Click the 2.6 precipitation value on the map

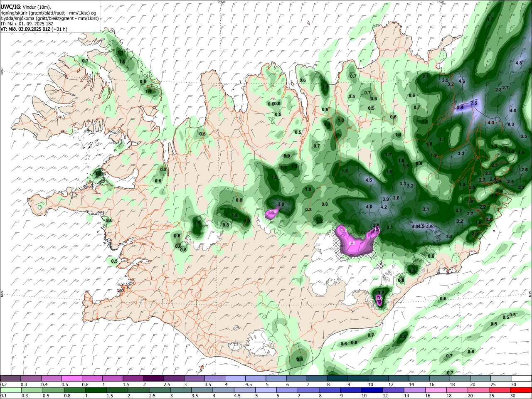525,170
